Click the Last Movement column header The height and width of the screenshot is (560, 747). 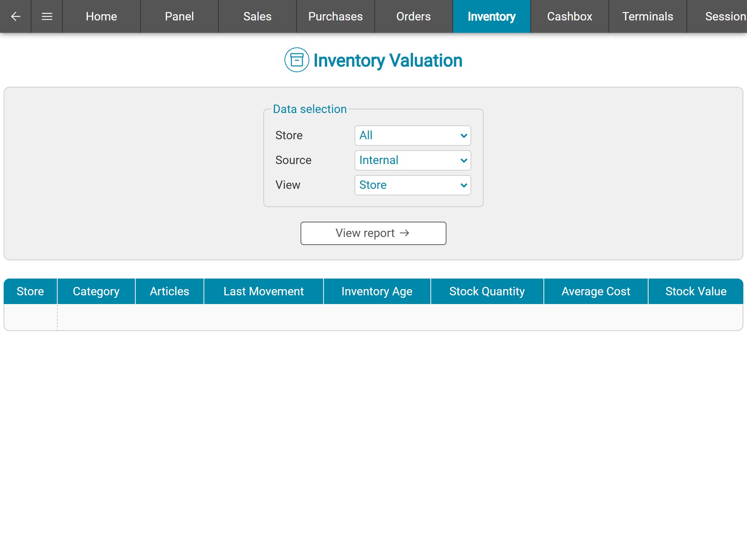264,291
